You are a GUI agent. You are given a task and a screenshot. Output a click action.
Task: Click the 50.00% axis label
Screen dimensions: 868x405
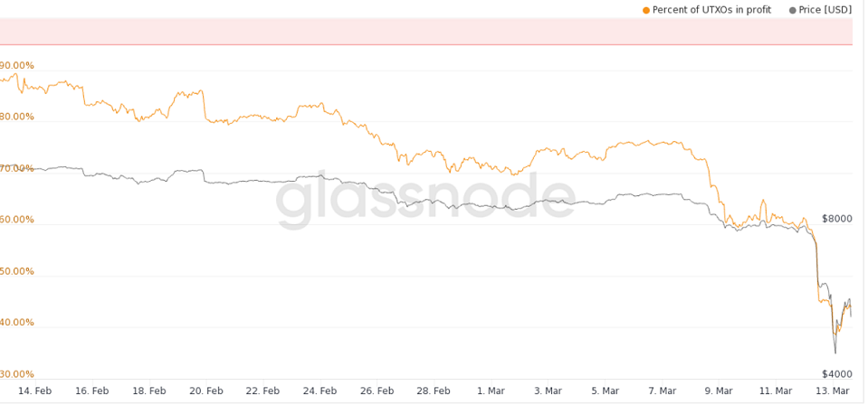tap(17, 271)
